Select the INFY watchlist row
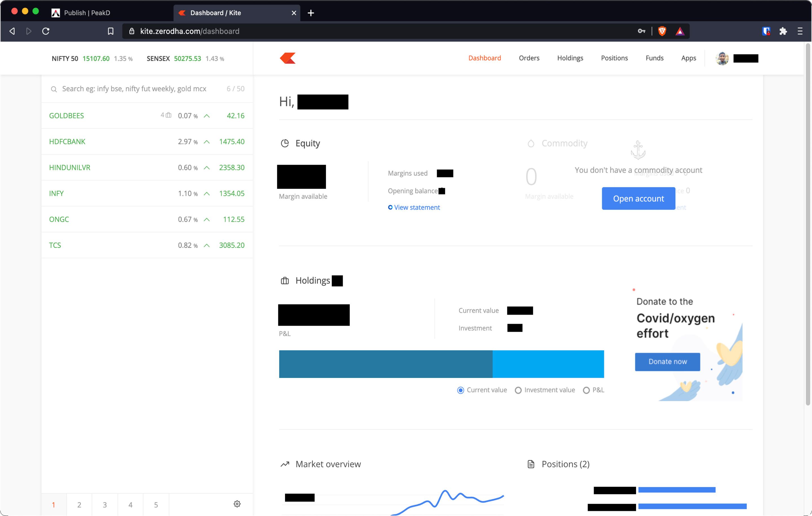The width and height of the screenshot is (812, 516). tap(147, 194)
